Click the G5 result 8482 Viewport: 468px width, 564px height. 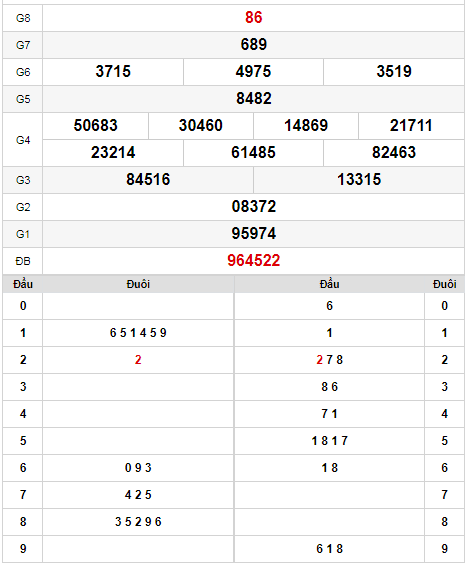pos(254,99)
